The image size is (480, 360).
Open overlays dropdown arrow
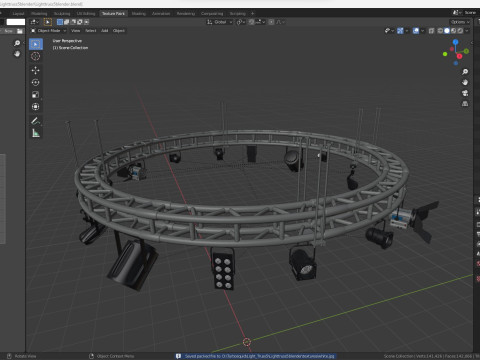[422, 31]
